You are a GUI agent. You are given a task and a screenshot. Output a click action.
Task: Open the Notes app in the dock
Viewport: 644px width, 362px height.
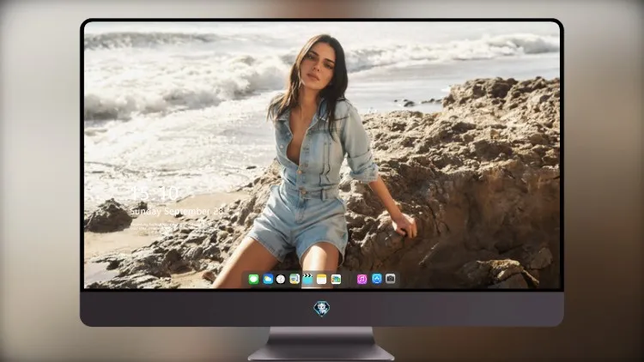[x=322, y=279]
